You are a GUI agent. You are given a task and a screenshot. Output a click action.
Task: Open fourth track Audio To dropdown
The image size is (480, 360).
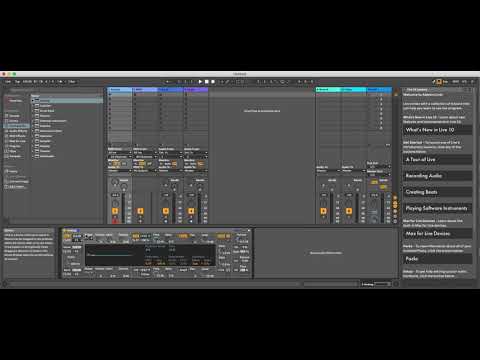(x=196, y=171)
